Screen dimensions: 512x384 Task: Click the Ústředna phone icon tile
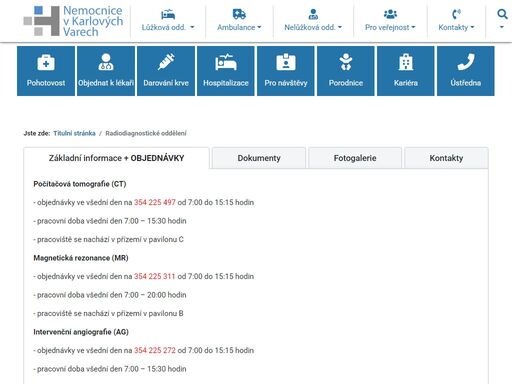pos(466,71)
